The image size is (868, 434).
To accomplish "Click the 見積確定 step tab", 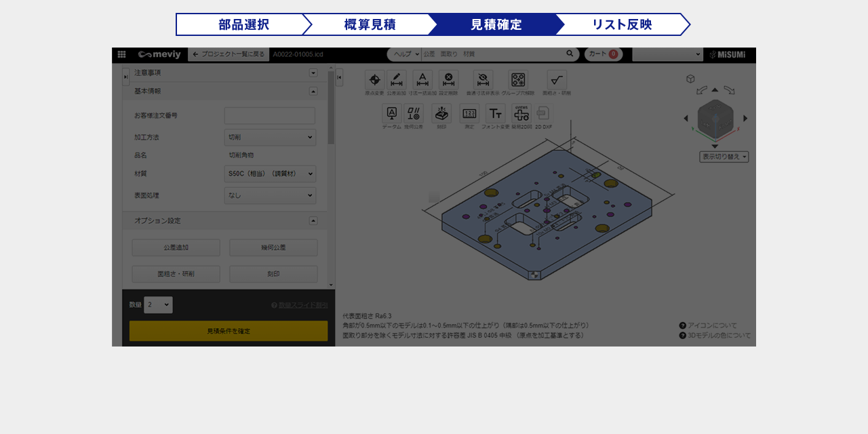I will [x=496, y=24].
